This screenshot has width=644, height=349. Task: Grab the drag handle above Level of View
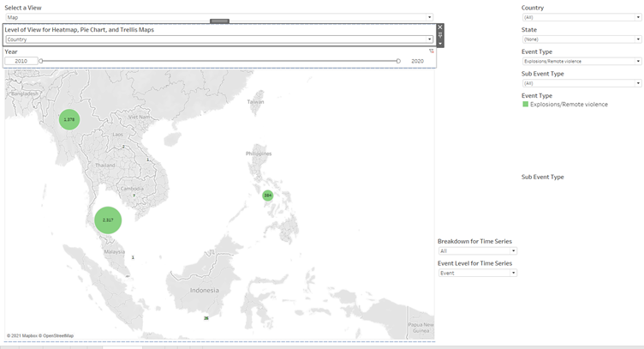[219, 21]
